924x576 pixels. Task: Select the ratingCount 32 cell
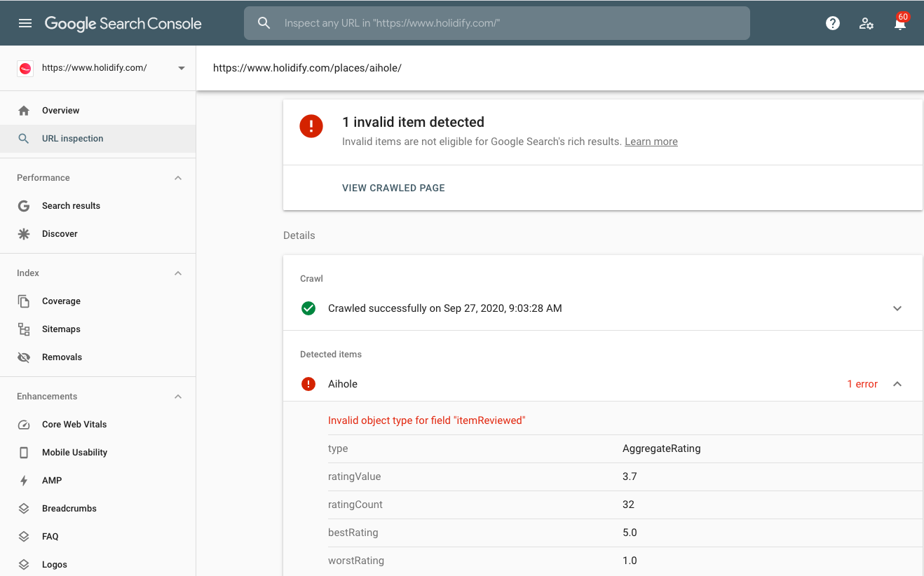pos(628,505)
